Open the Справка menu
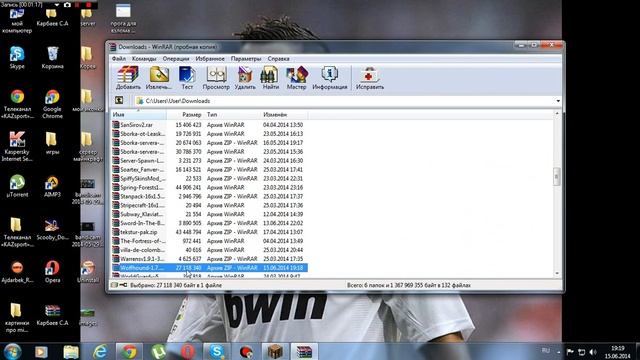This screenshot has width=640, height=360. (x=278, y=59)
